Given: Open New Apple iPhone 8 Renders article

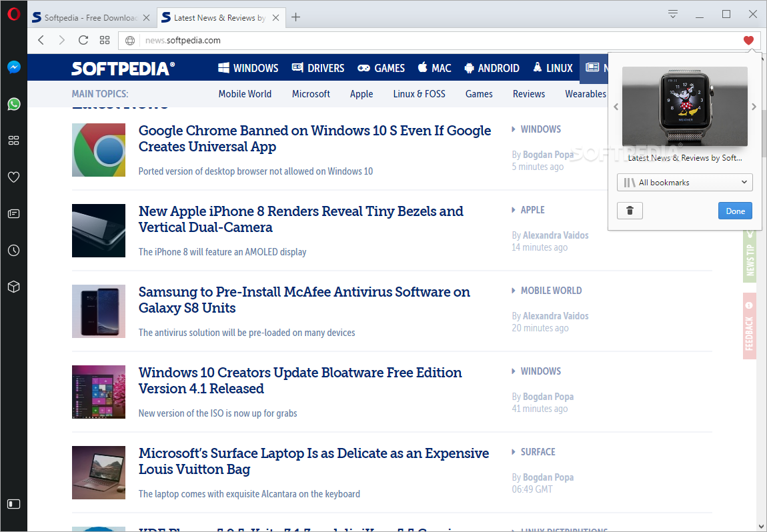Looking at the screenshot, I should pos(301,219).
